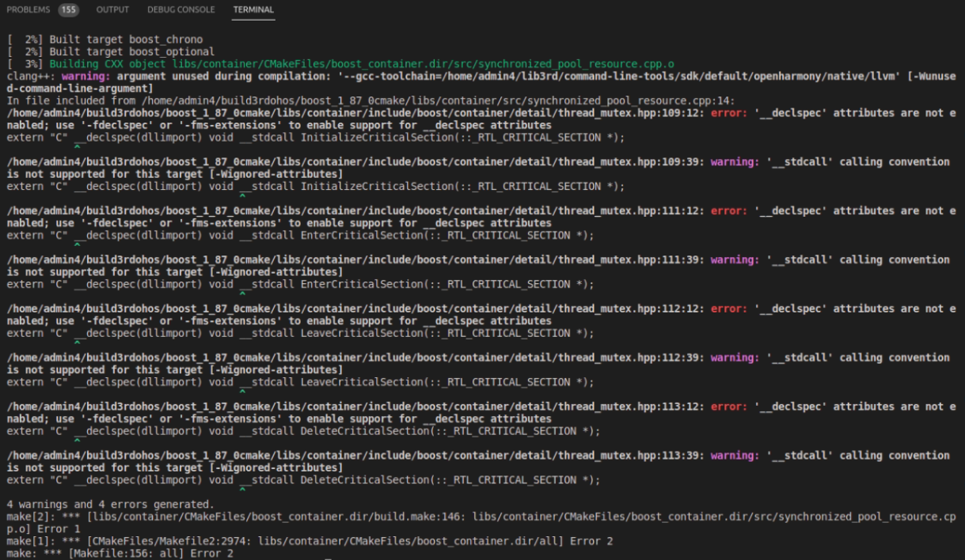The height and width of the screenshot is (560, 965).
Task: Click the 'Built target boost_chrono' line
Action: point(126,40)
